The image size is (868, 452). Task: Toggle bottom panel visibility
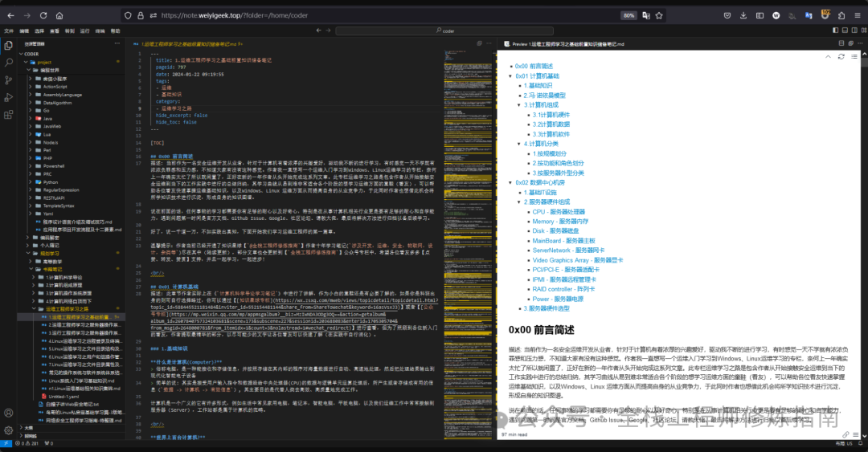click(844, 31)
